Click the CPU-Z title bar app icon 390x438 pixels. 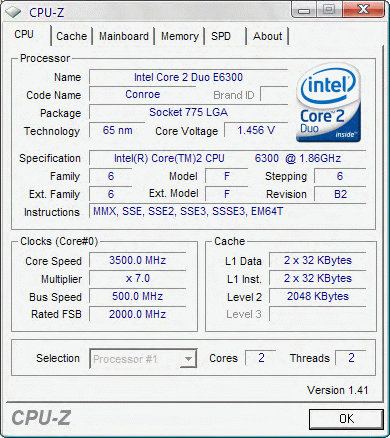(13, 12)
